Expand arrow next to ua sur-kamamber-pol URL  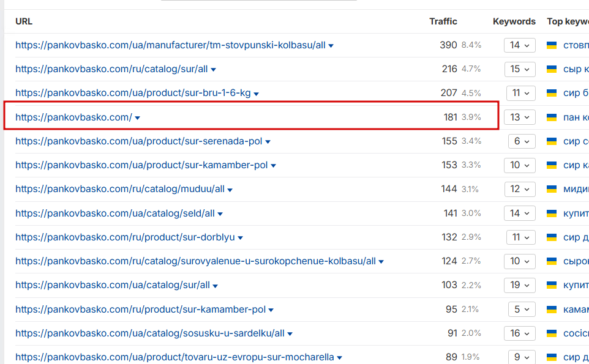click(274, 166)
